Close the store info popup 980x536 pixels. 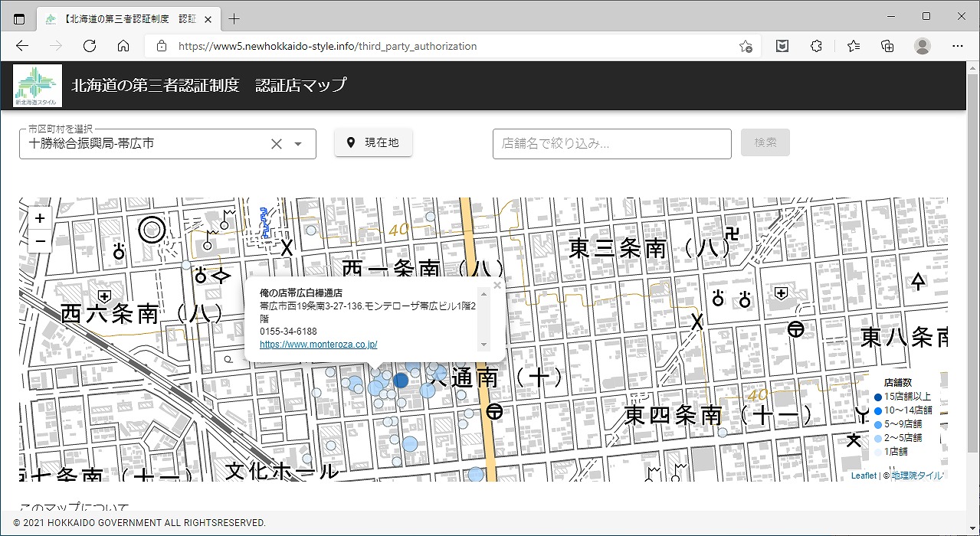497,286
